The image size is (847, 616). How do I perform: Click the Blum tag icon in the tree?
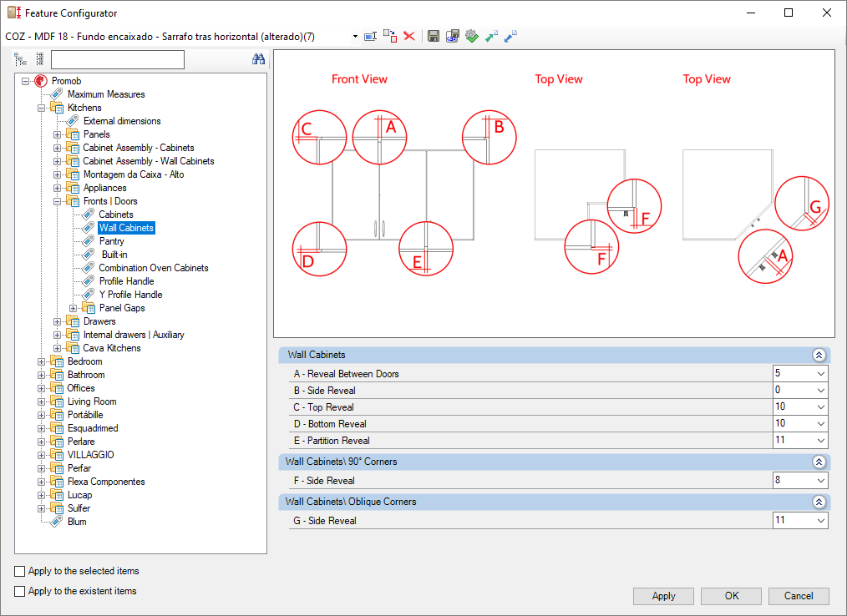coord(56,522)
